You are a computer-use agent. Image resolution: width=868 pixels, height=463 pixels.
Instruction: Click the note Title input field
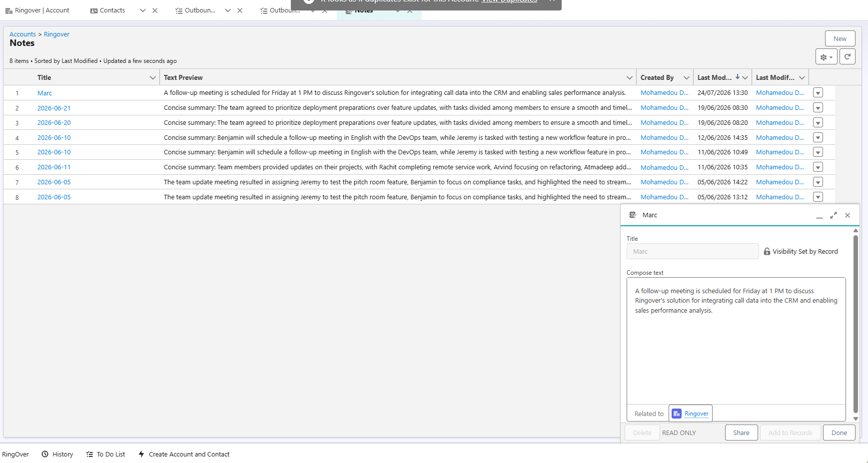693,251
